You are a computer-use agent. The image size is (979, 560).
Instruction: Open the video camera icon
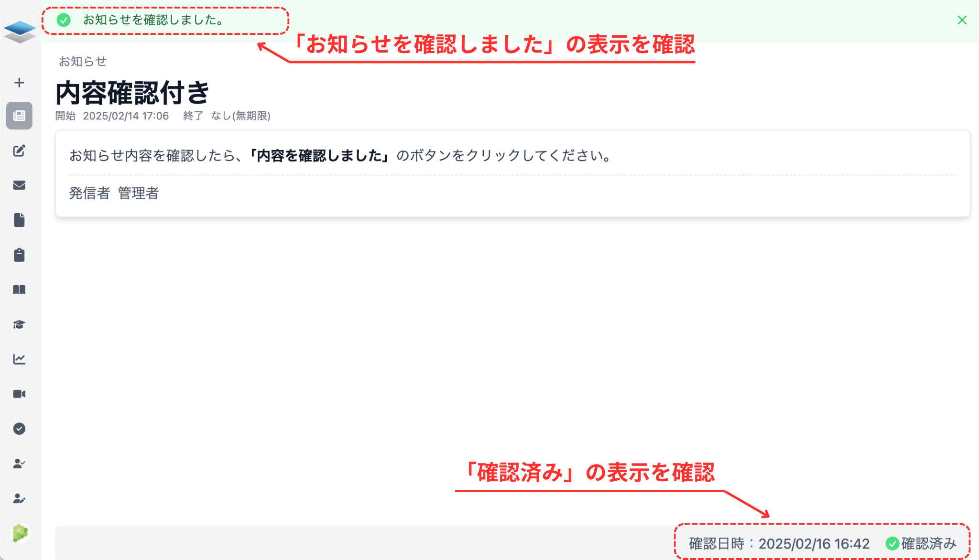click(19, 394)
